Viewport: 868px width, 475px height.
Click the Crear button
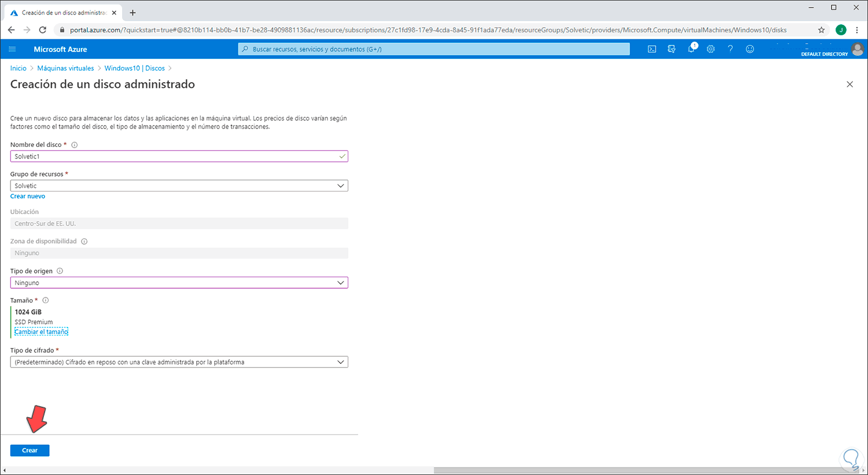30,450
